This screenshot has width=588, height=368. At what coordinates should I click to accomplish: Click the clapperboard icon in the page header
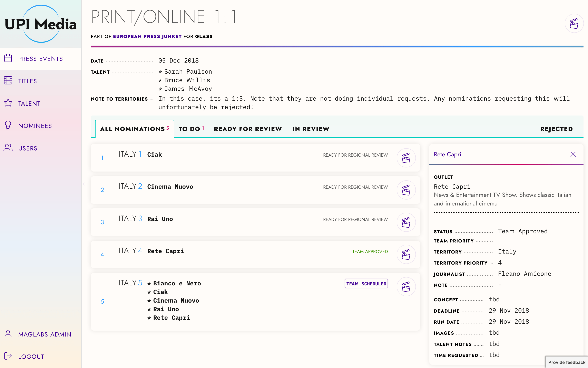tap(574, 24)
